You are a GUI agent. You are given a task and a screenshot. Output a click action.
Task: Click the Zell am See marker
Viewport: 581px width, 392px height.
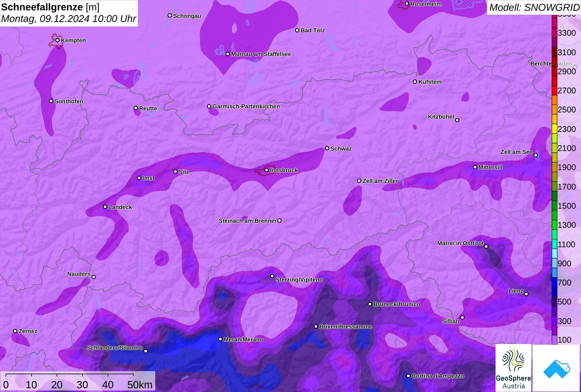535,156
